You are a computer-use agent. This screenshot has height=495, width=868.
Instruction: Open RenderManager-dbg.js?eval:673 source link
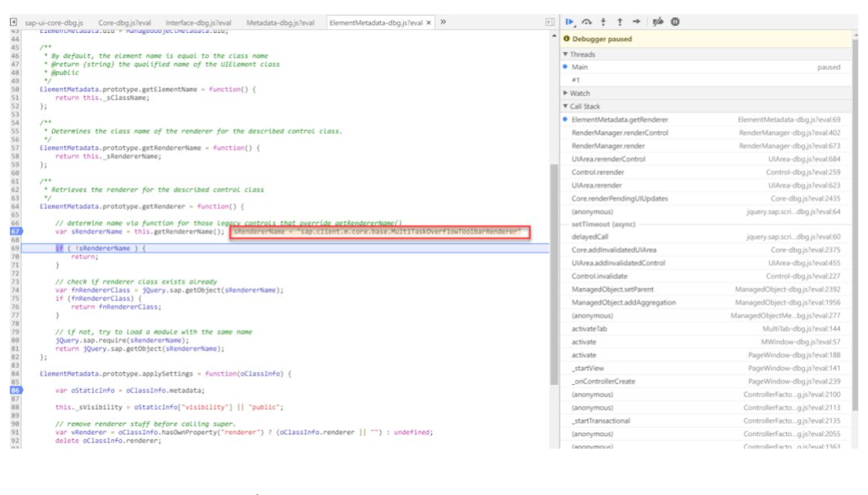789,145
